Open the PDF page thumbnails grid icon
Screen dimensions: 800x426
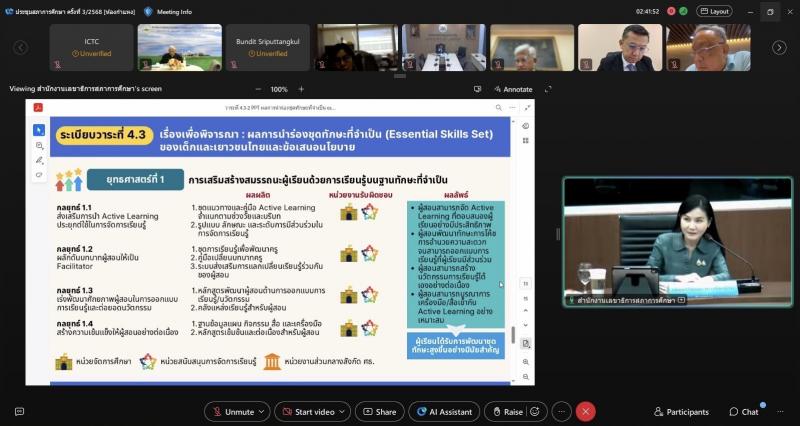526,141
